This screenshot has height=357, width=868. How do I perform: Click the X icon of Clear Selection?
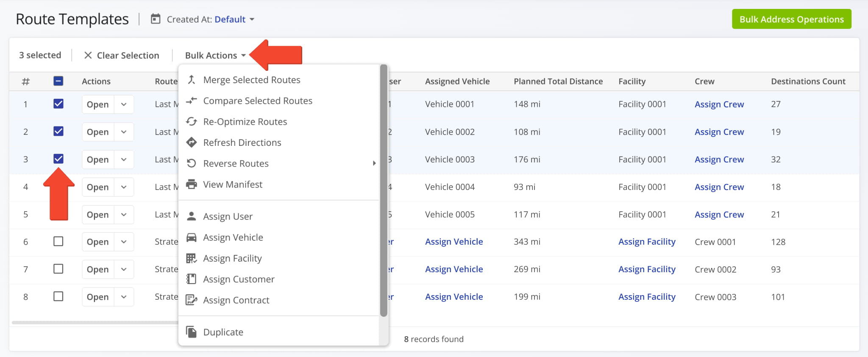click(x=88, y=55)
